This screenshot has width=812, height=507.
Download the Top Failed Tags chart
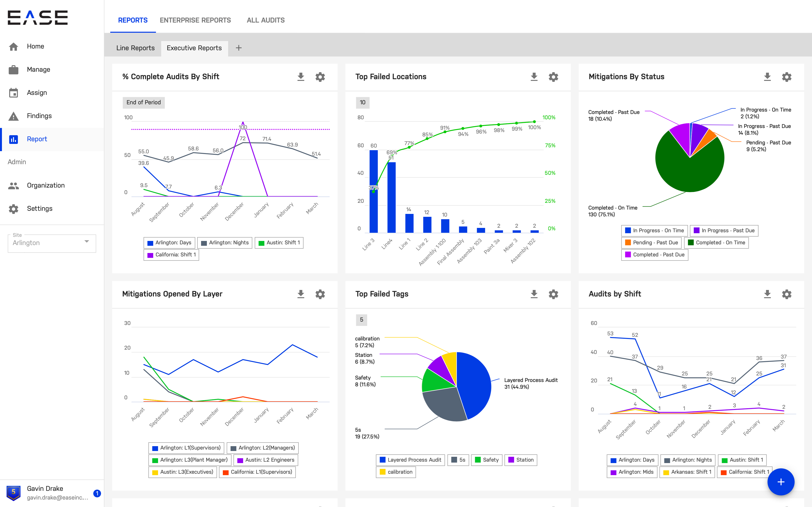tap(534, 294)
